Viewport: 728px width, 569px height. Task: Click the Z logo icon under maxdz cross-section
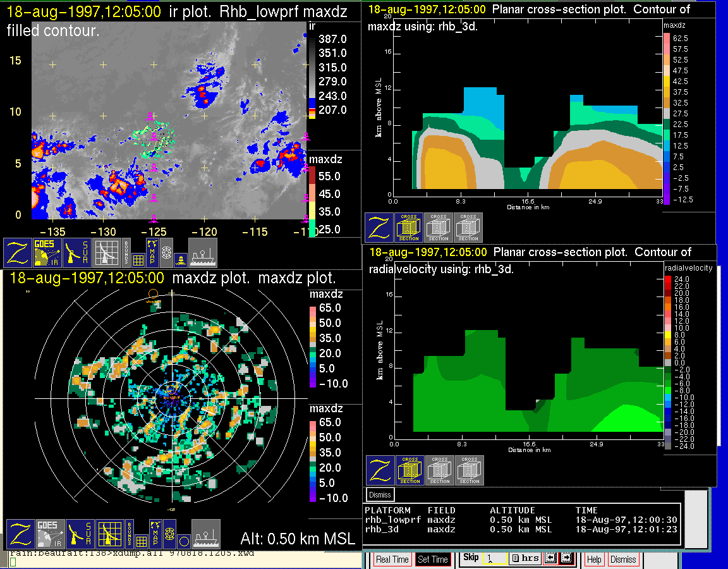pyautogui.click(x=379, y=228)
